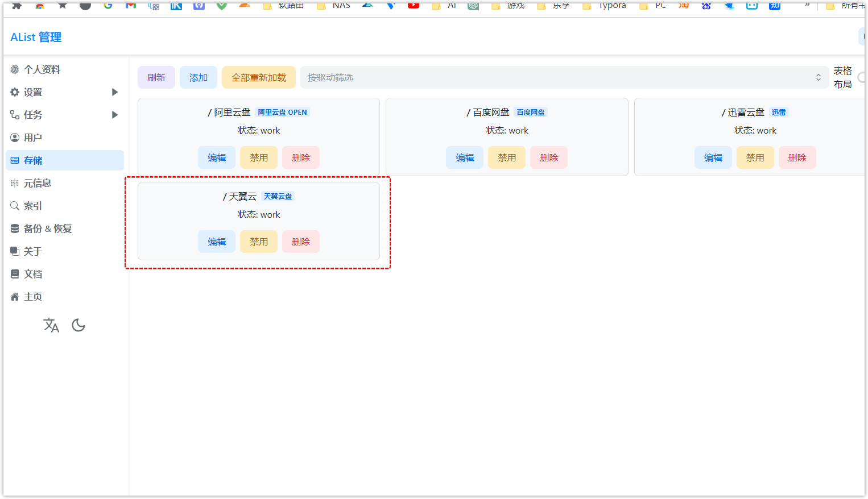Click 状态: work in the 百度网盘 card
This screenshot has height=499, width=868.
pyautogui.click(x=507, y=131)
